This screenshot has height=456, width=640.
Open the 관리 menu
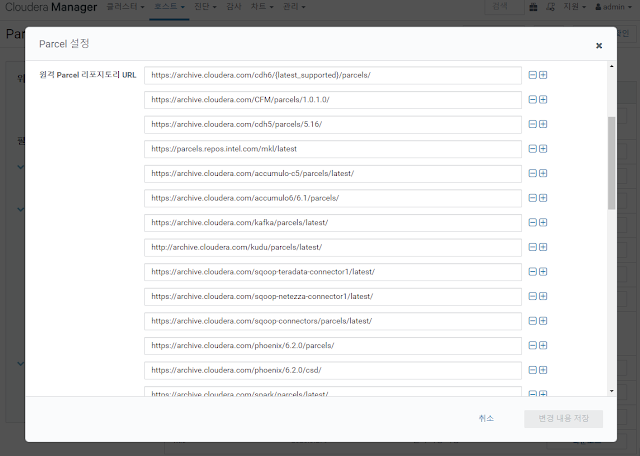(294, 7)
